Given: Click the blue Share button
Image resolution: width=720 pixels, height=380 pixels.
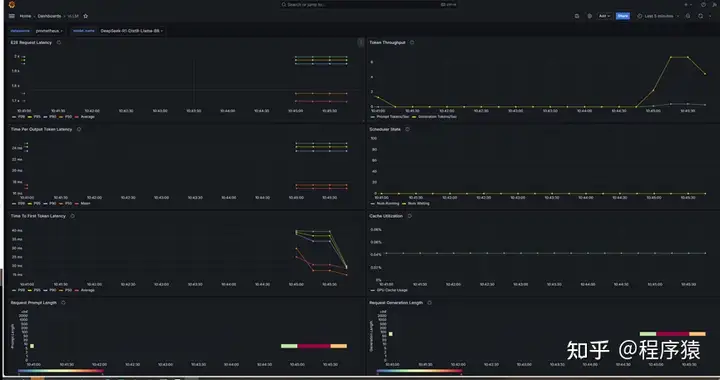Looking at the screenshot, I should pos(623,16).
